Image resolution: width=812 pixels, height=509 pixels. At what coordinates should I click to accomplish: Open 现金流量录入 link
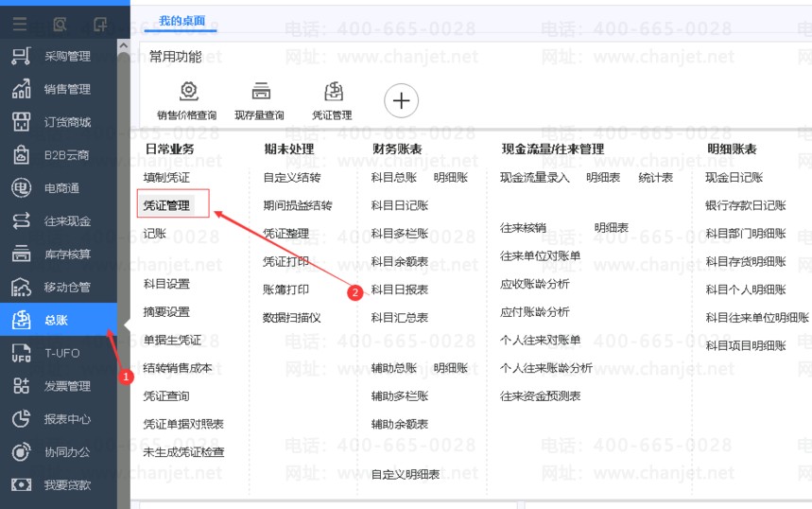[x=535, y=178]
